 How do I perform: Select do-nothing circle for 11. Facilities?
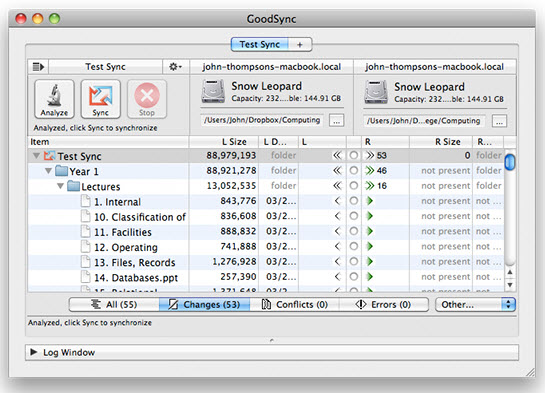coord(353,231)
